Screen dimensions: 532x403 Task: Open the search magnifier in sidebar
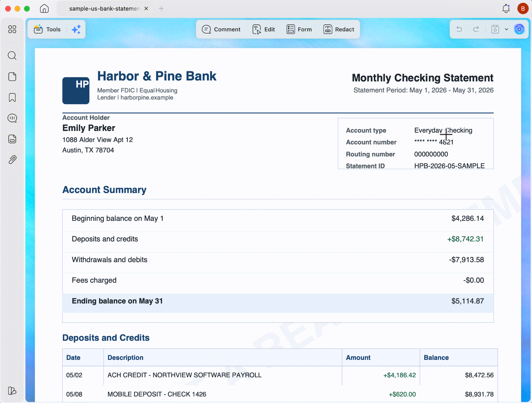tap(12, 56)
